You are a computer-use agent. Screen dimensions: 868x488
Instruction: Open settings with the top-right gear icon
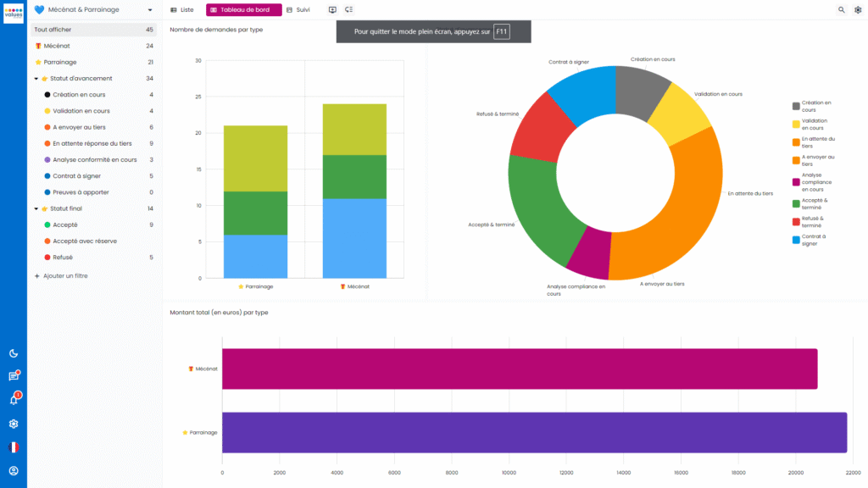(859, 9)
